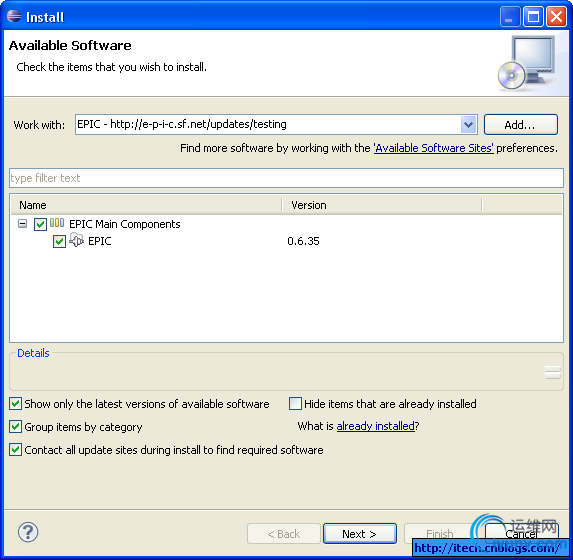Minimize the Install window
This screenshot has height=560, width=573.
pos(510,16)
